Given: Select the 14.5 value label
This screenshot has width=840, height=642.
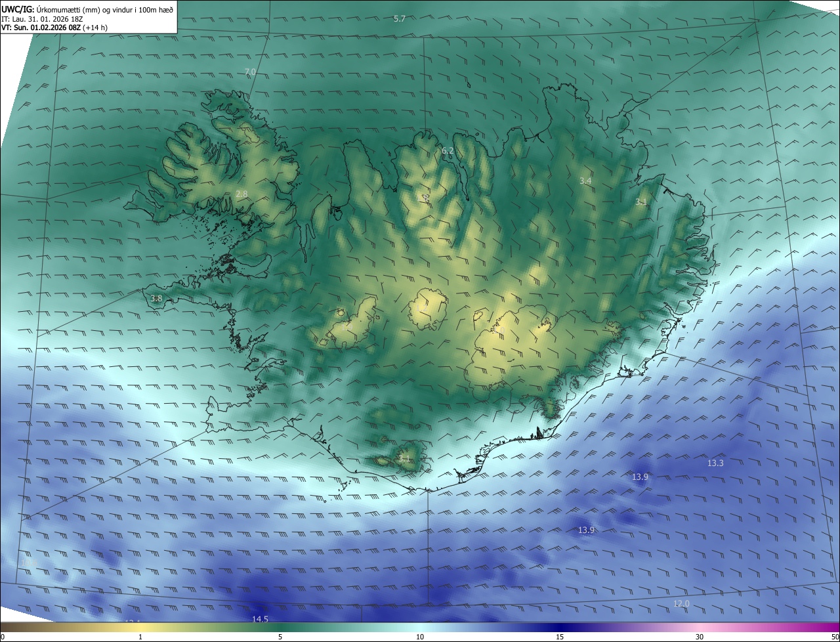Looking at the screenshot, I should (260, 619).
